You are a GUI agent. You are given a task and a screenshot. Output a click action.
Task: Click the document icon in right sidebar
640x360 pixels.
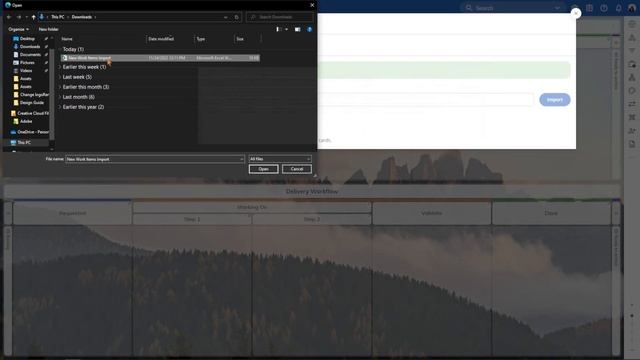click(x=632, y=144)
